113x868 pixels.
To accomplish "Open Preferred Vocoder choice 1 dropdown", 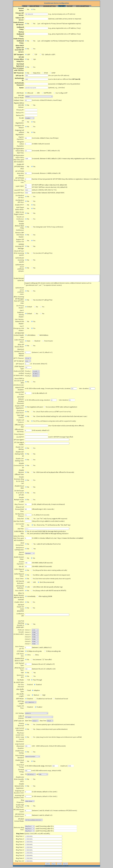I will point(35,629).
